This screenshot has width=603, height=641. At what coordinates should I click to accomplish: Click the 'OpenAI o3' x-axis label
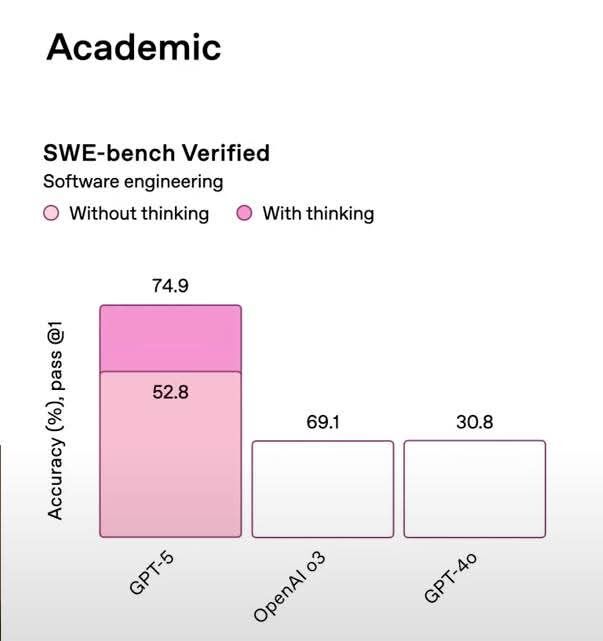290,591
